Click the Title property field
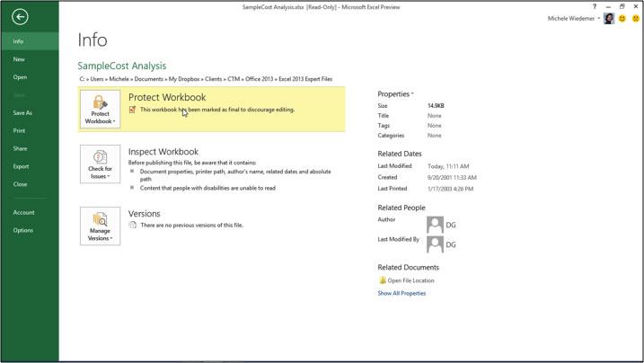Image resolution: width=644 pixels, height=363 pixels. pos(435,116)
